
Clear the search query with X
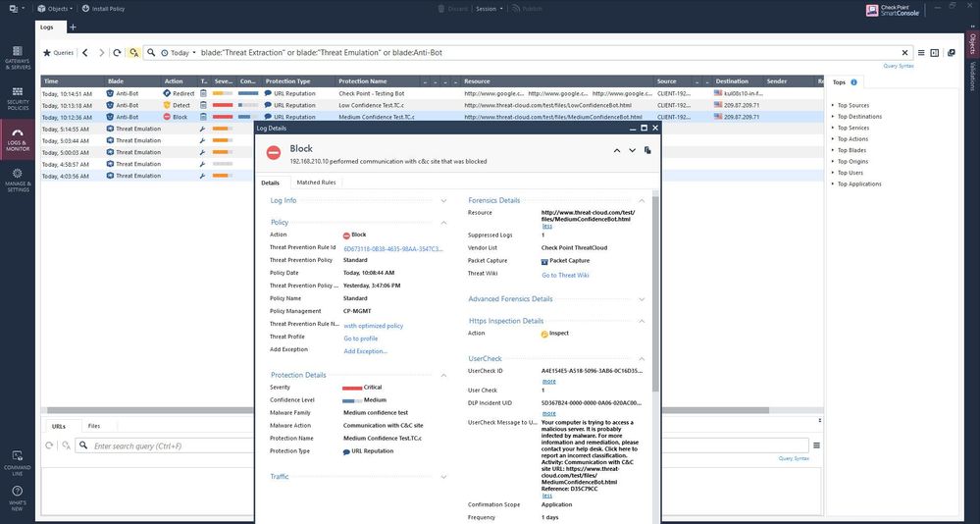coord(904,53)
